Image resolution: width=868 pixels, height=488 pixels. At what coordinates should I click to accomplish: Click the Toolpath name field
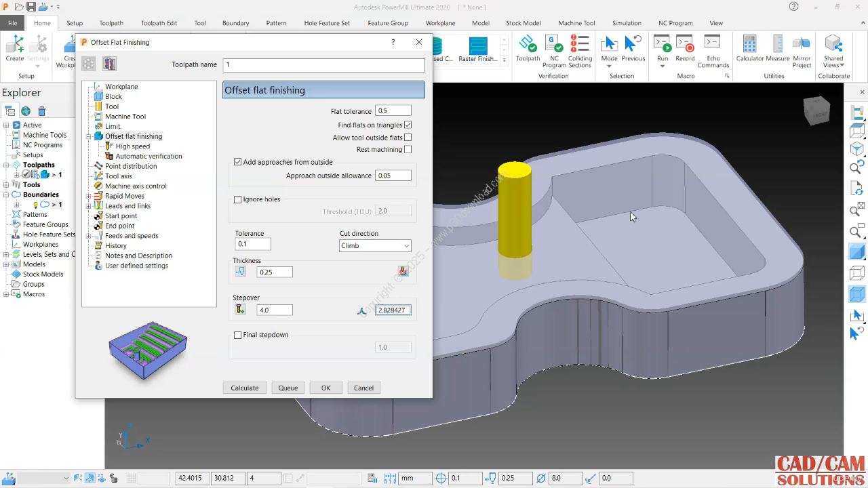tap(323, 65)
